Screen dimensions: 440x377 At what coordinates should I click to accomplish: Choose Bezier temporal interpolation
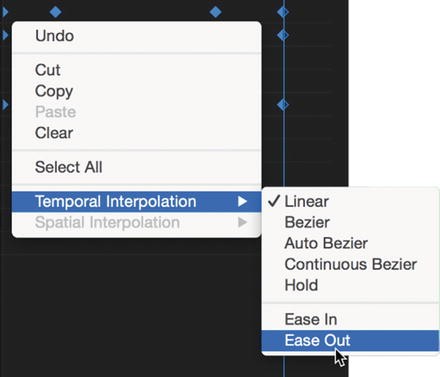tap(350, 222)
